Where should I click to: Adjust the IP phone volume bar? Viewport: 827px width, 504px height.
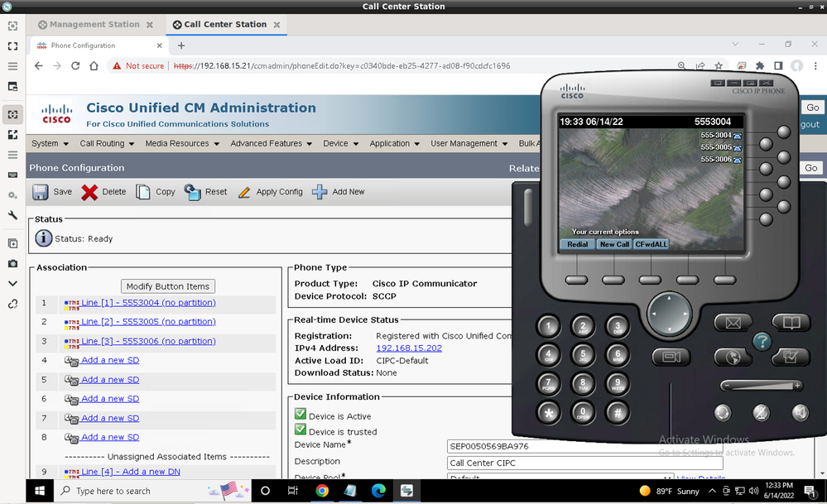(761, 386)
